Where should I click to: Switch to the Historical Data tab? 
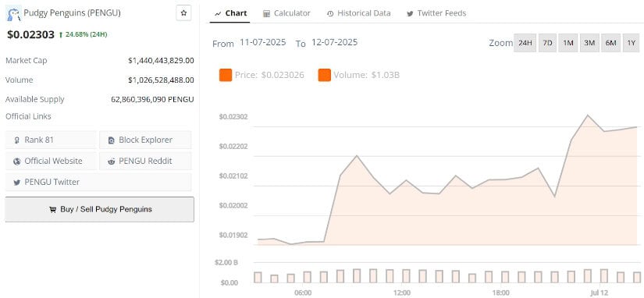358,13
